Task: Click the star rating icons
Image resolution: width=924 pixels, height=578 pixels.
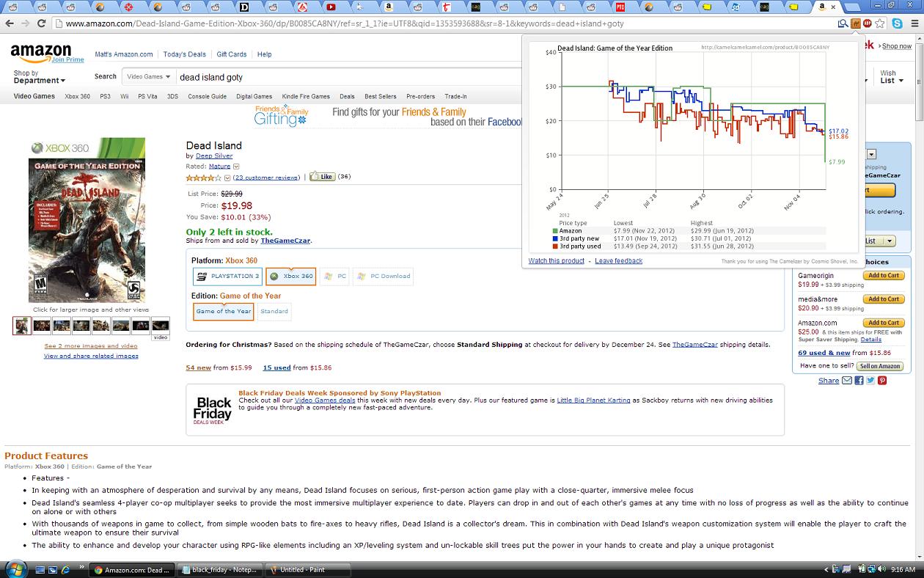Action: tap(204, 178)
